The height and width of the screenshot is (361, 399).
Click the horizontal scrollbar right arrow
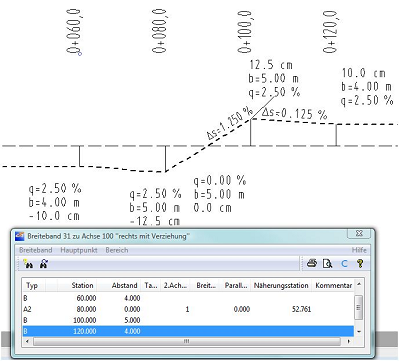pyautogui.click(x=349, y=341)
